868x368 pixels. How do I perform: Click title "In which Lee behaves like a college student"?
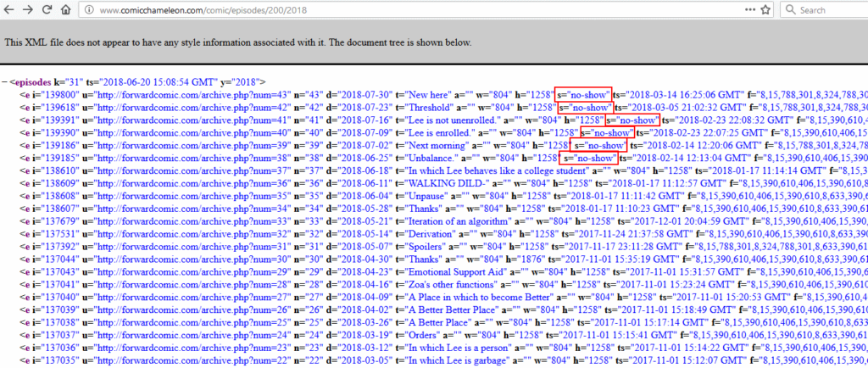pos(496,170)
